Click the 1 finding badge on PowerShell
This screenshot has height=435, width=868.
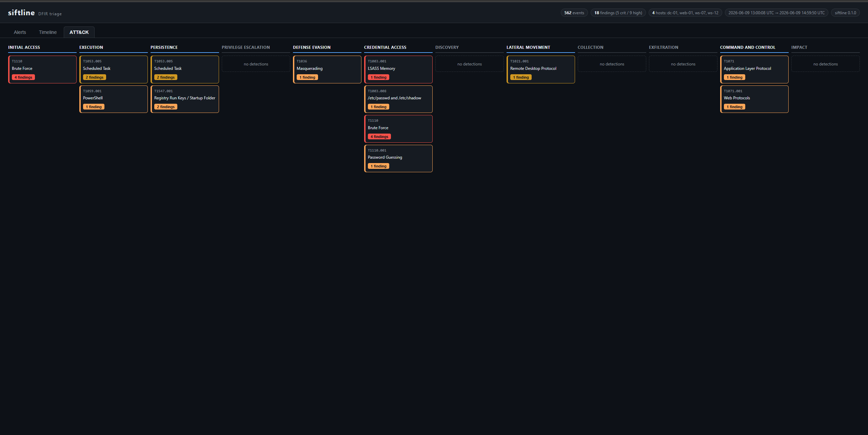pos(94,107)
